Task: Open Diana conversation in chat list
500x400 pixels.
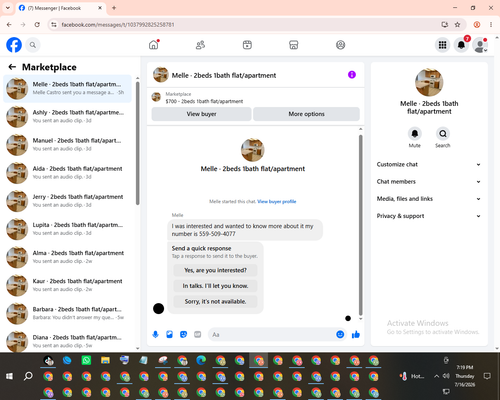Action: coord(68,341)
